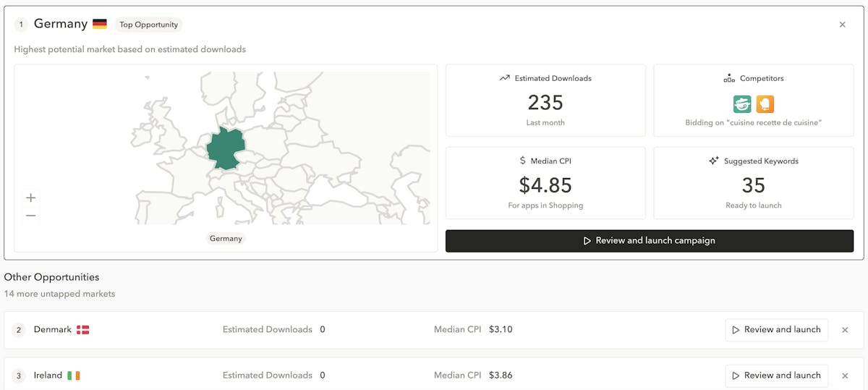Click Review and launch campaign button

point(649,241)
